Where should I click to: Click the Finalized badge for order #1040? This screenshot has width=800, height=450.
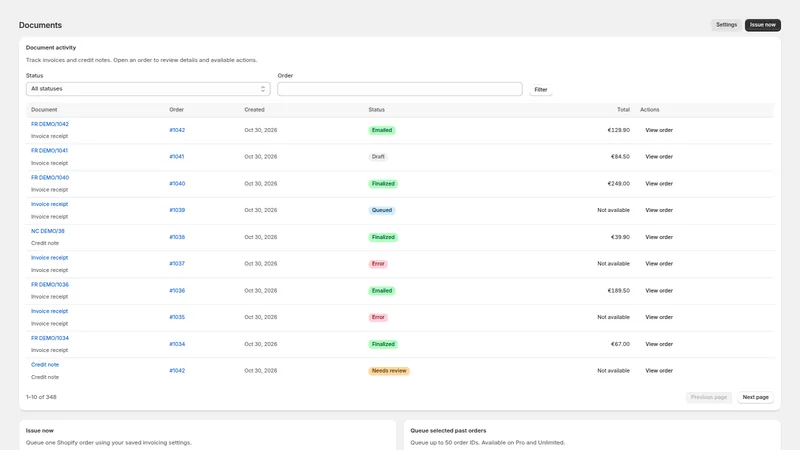coord(383,184)
